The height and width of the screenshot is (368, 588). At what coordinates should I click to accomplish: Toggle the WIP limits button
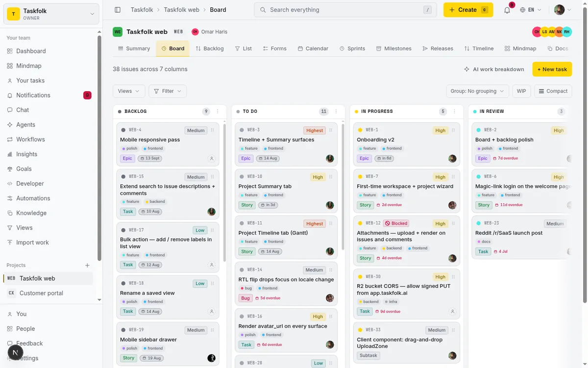click(x=521, y=91)
